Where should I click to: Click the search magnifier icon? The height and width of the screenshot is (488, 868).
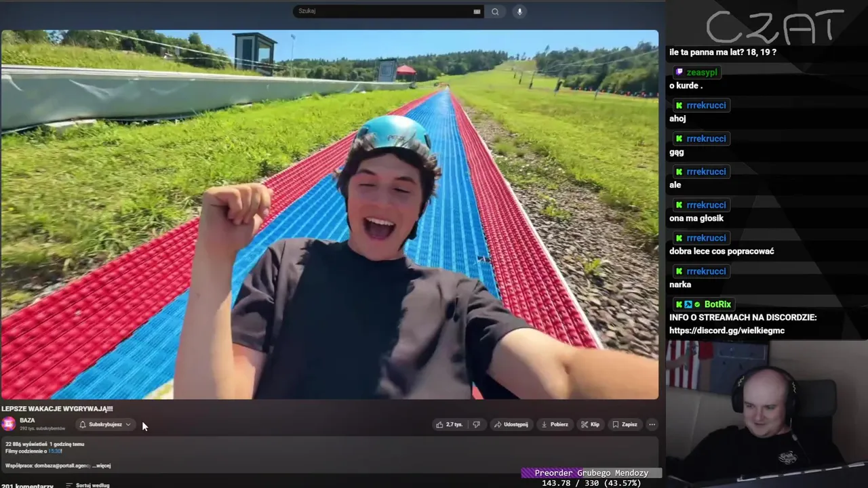(495, 12)
